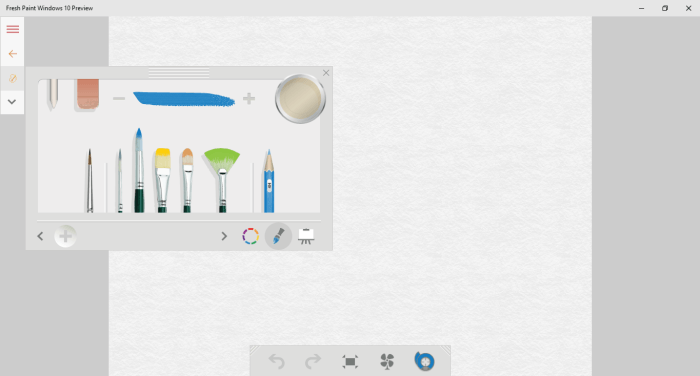
Task: Select the orange filbert brush
Action: point(188,180)
